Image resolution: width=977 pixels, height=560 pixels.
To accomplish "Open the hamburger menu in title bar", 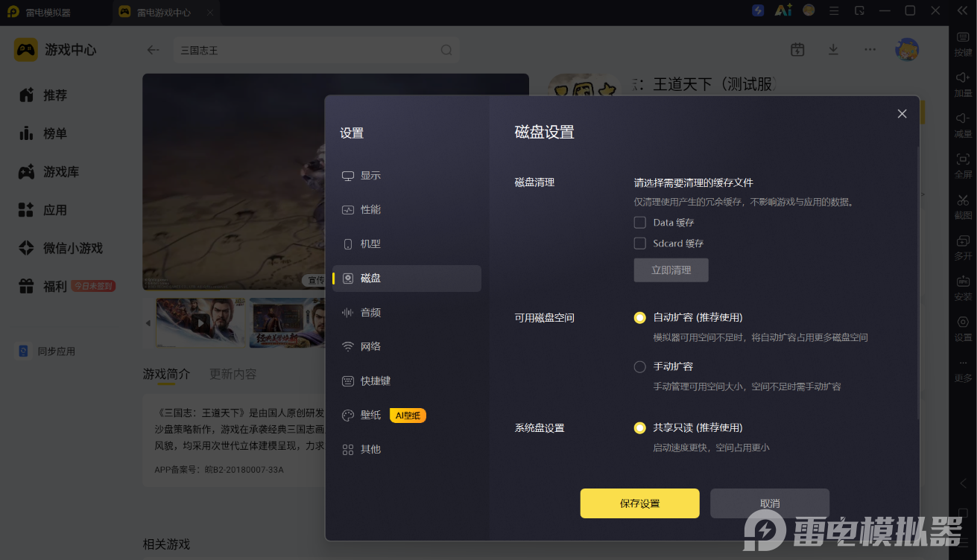I will [x=834, y=10].
